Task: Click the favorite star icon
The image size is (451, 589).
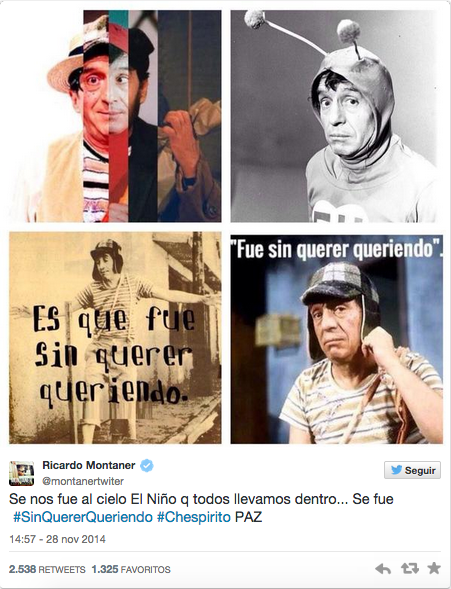Action: pos(434,568)
